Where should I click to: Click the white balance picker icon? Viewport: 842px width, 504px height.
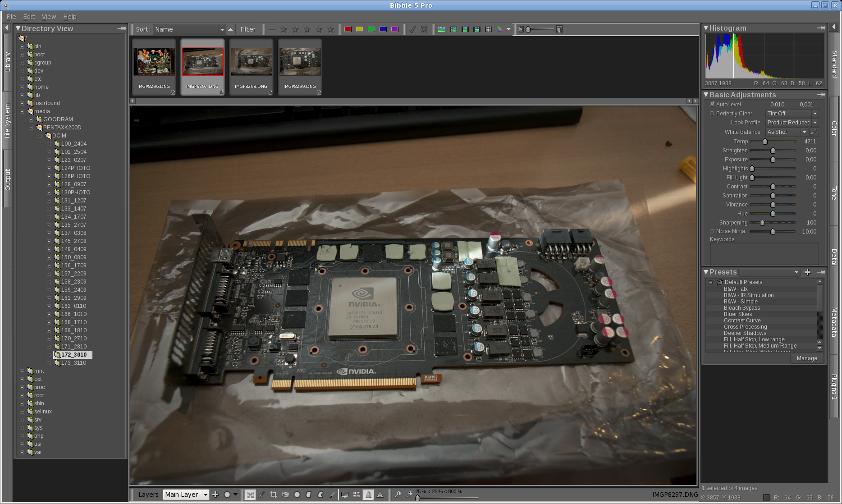pyautogui.click(x=814, y=132)
